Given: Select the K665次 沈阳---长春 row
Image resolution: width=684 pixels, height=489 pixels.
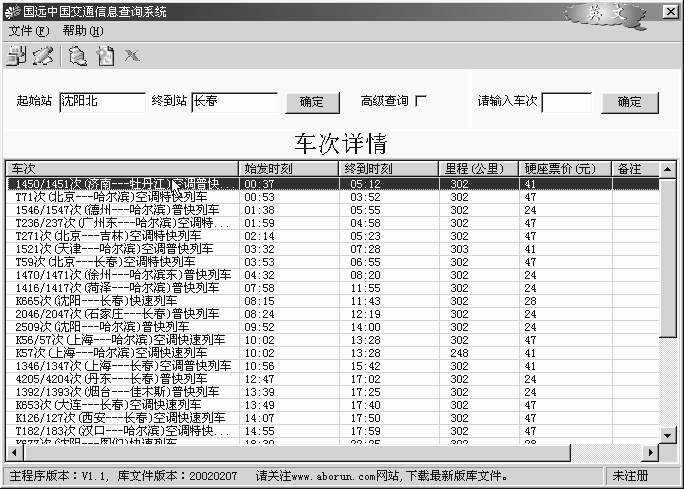Looking at the screenshot, I should 332,301.
